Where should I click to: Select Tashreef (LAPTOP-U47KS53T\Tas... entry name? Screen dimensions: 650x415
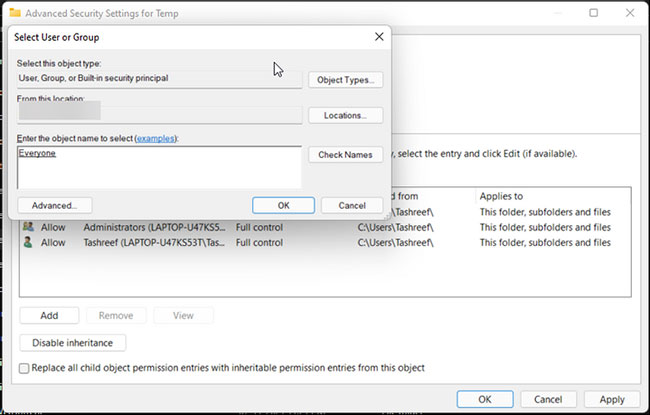click(154, 243)
